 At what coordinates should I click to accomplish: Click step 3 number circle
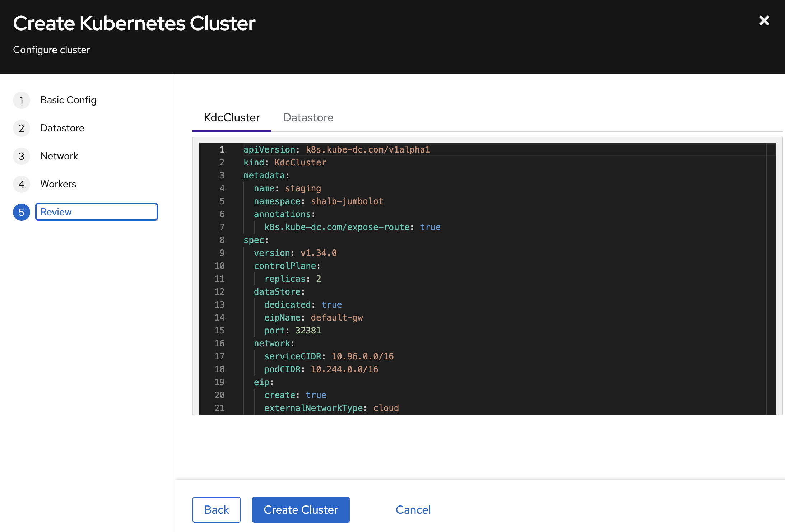pos(22,156)
